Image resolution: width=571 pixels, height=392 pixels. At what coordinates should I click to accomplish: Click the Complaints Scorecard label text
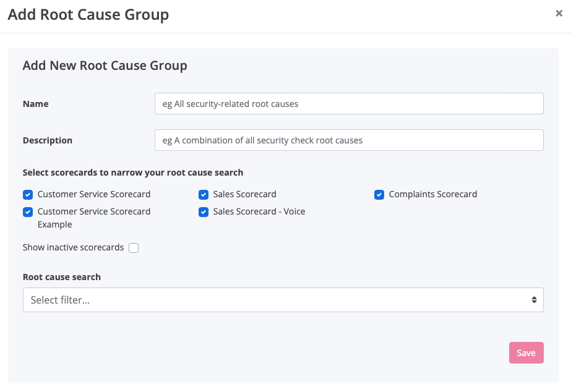pos(433,194)
